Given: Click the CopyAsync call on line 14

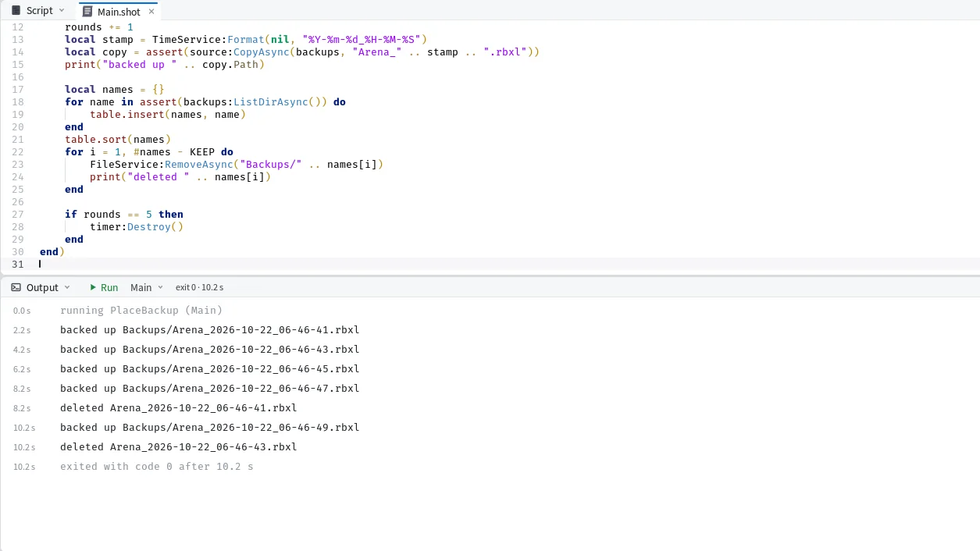Looking at the screenshot, I should (262, 52).
